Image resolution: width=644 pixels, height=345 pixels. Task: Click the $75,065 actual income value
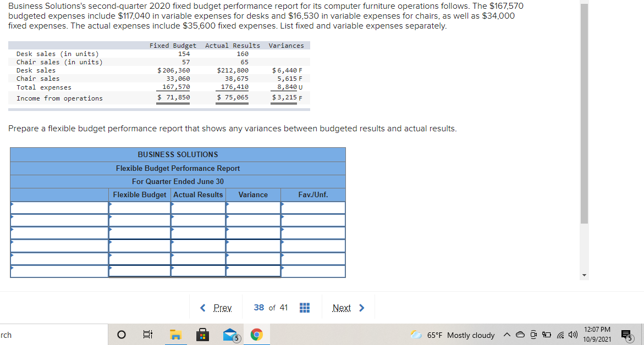pyautogui.click(x=233, y=97)
